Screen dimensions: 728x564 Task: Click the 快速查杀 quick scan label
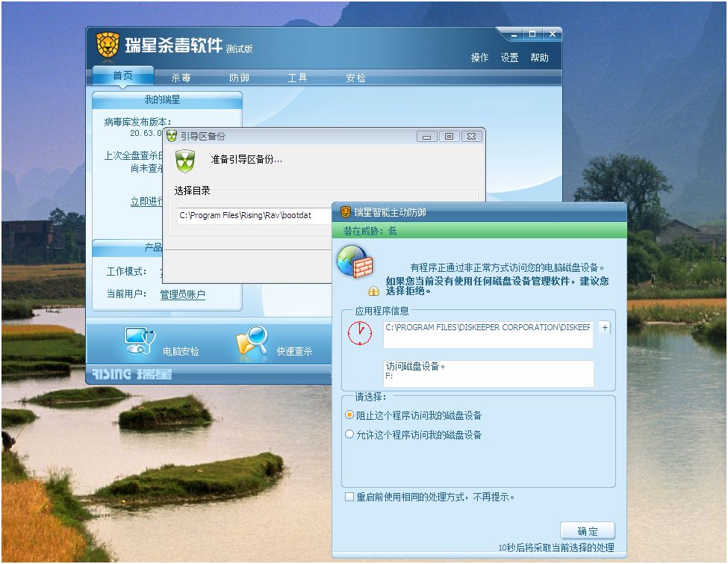pyautogui.click(x=294, y=351)
